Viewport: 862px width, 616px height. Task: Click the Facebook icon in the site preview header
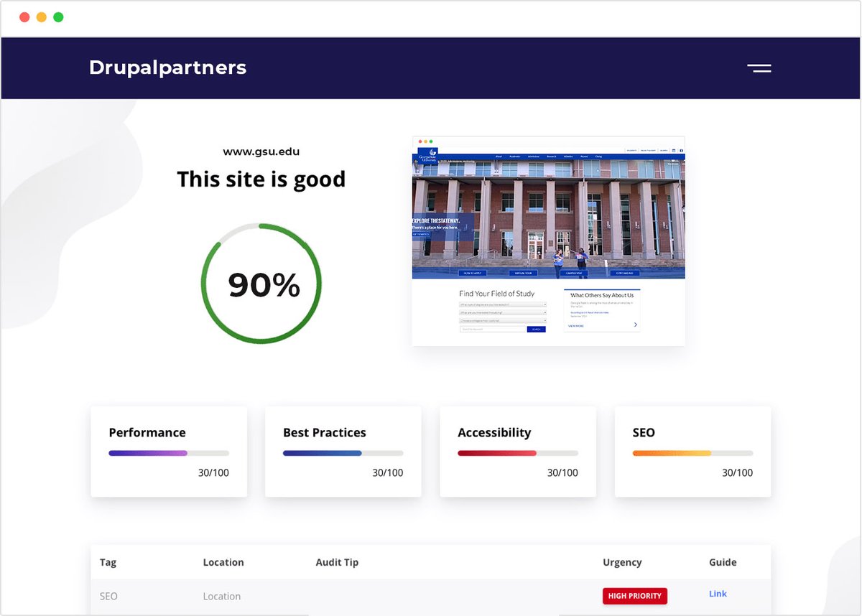click(681, 150)
